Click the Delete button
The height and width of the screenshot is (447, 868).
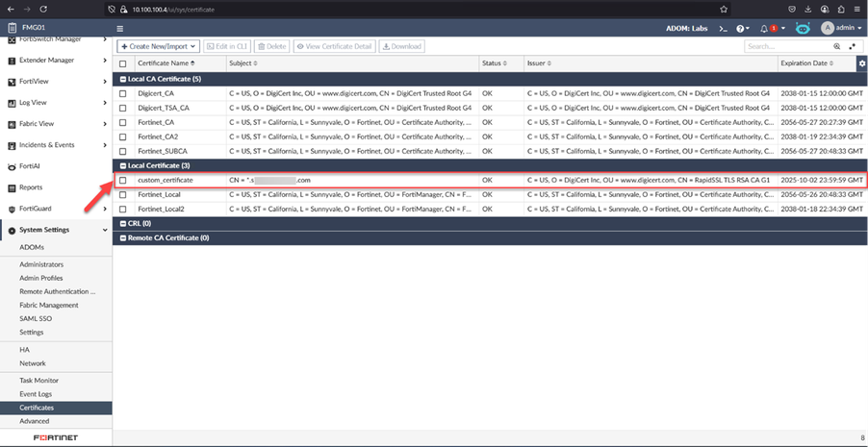click(x=271, y=46)
